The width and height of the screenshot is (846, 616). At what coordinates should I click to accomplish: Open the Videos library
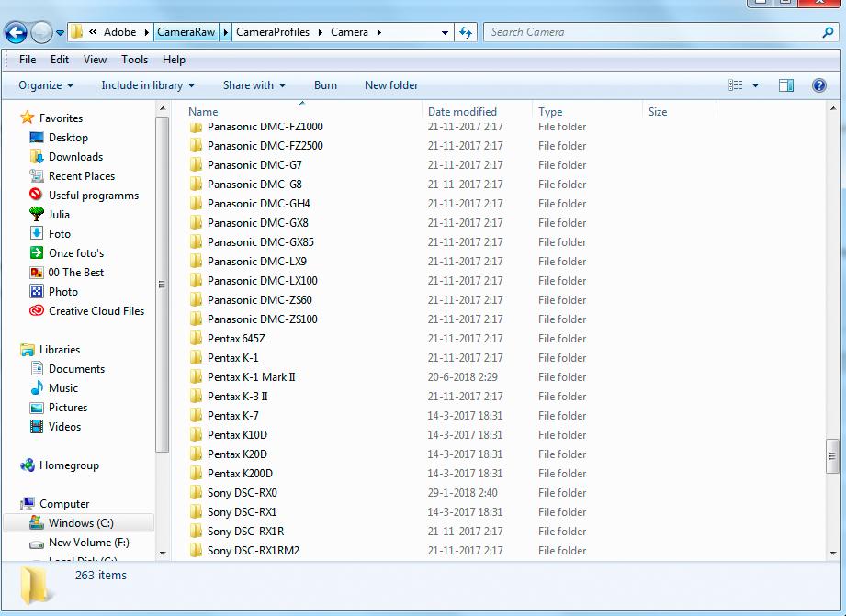tap(55, 427)
